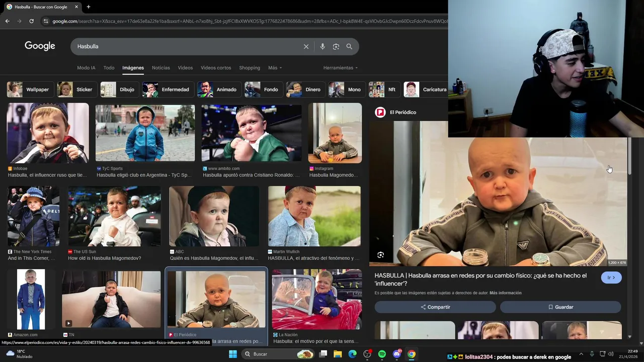
Task: Open El Periódico source icon in preview
Action: 380,112
